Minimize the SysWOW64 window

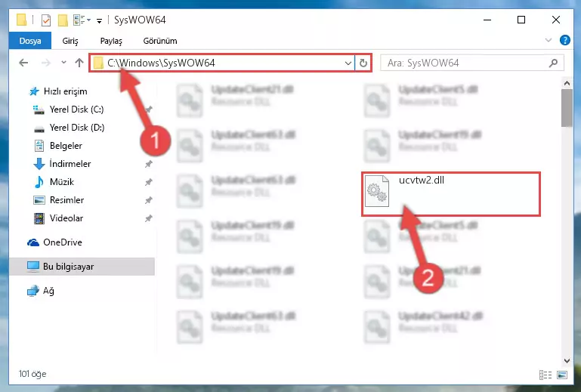pyautogui.click(x=487, y=20)
